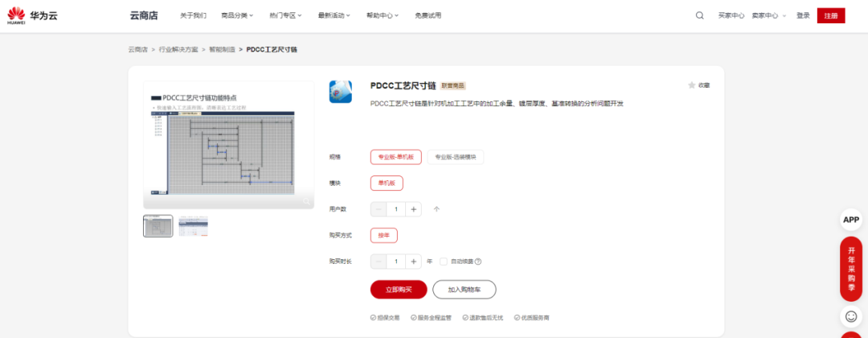Select the second product thumbnail
The height and width of the screenshot is (338, 868).
[x=193, y=226]
